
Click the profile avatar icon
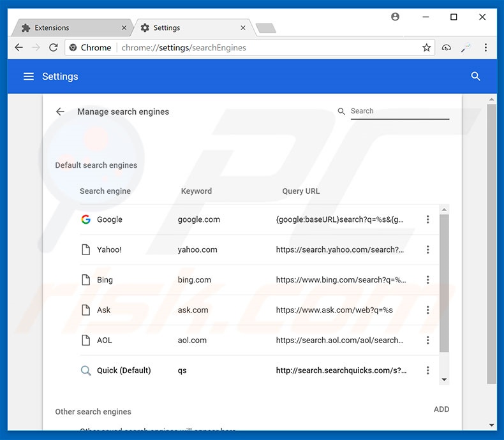395,17
